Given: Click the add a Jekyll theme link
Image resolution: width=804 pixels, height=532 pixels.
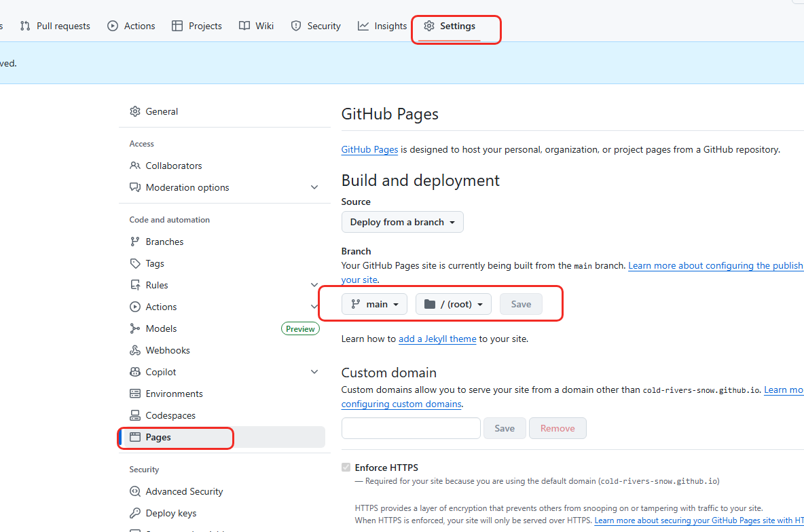Looking at the screenshot, I should point(437,339).
